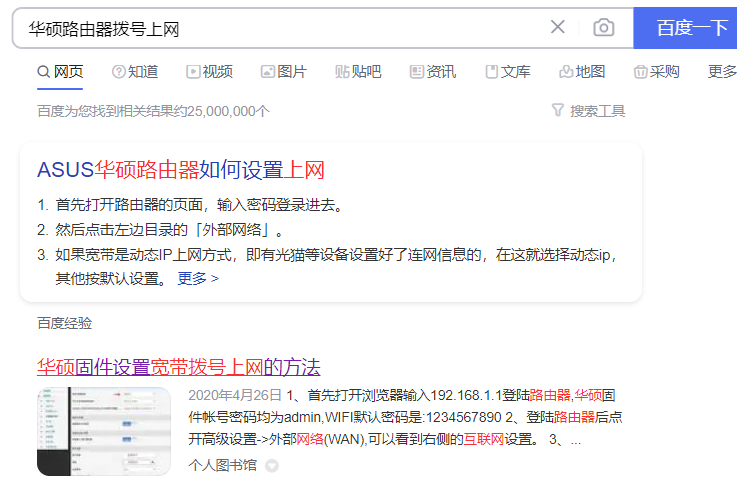Open the 百度经验 source link
This screenshot has width=737, height=489.
click(x=64, y=323)
